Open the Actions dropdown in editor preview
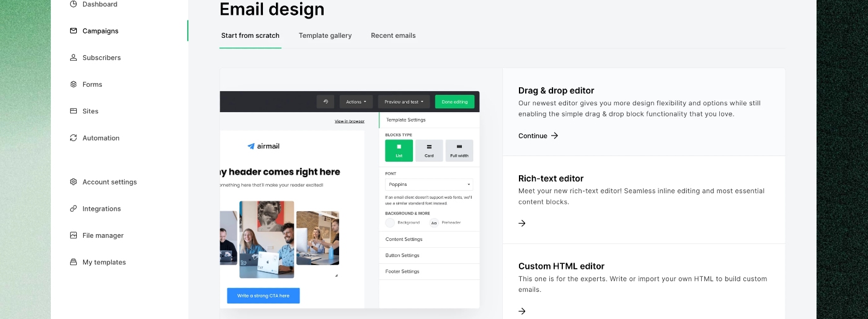 pyautogui.click(x=356, y=102)
